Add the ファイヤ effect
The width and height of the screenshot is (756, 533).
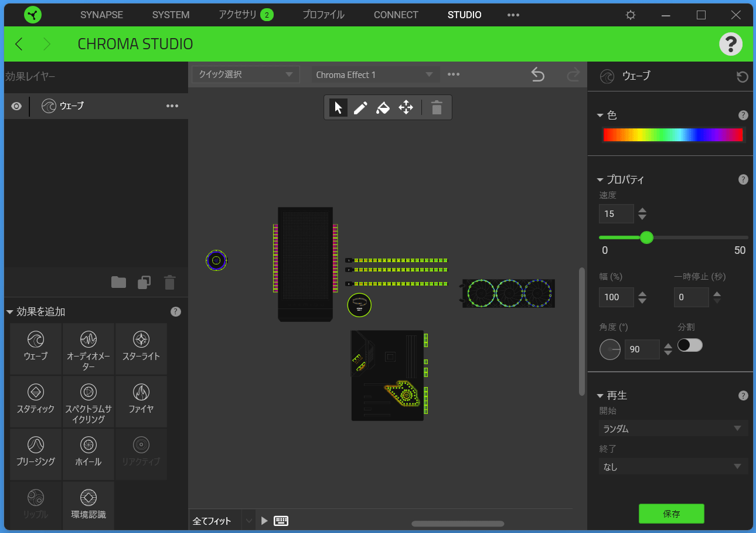[x=141, y=401]
